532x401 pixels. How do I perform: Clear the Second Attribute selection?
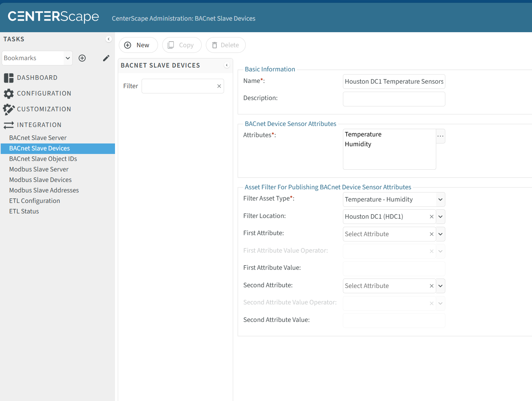(x=432, y=286)
